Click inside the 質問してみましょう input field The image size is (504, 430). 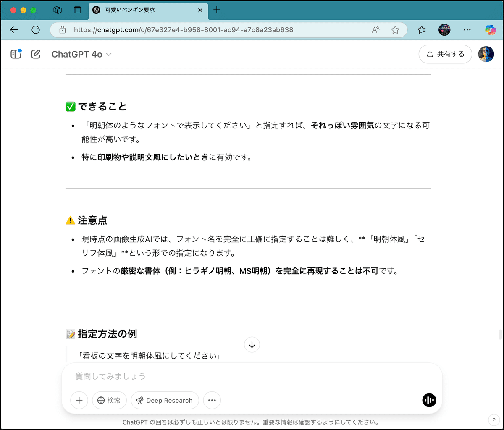click(210, 376)
